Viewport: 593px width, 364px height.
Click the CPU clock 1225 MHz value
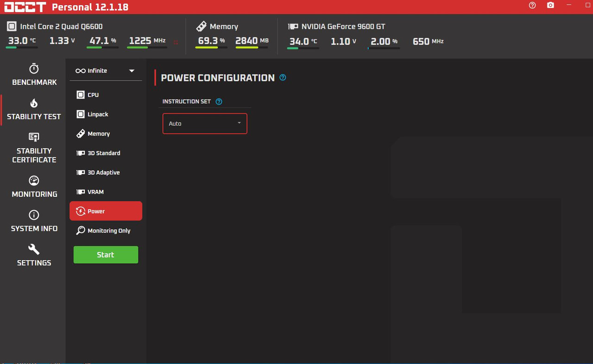147,41
